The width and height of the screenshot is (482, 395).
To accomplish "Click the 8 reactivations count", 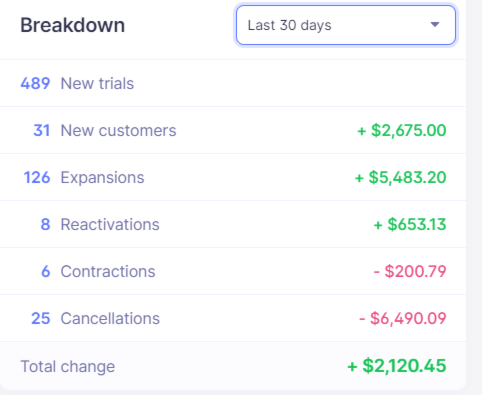I will click(x=45, y=224).
